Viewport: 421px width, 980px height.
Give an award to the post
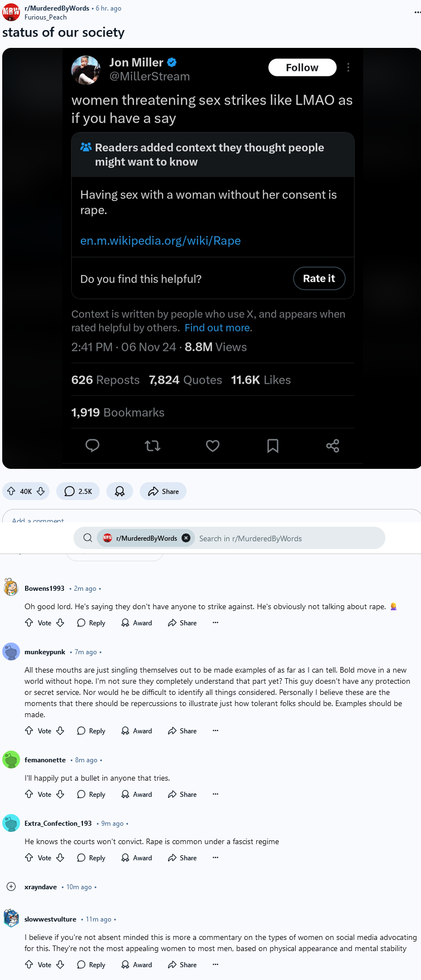point(120,491)
